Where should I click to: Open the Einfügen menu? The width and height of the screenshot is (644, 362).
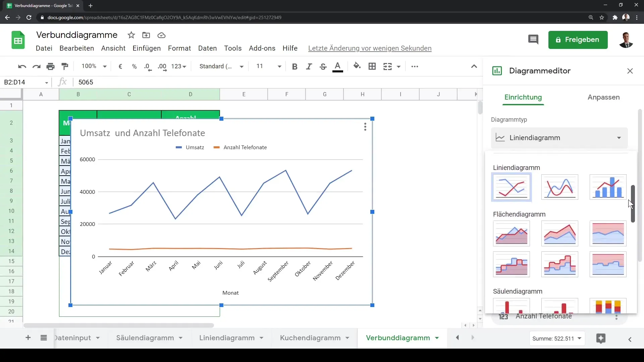pyautogui.click(x=147, y=48)
